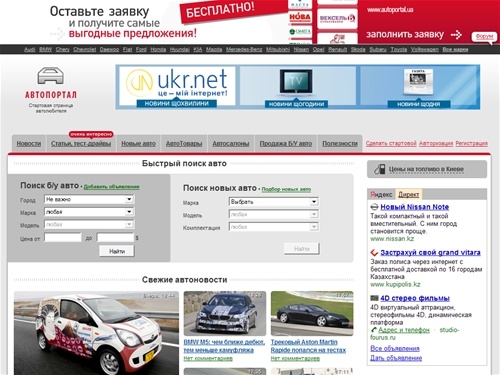Image resolution: width=500 pixels, height=375 pixels.
Task: Click the Aston Martin Rapide headline link
Action: pyautogui.click(x=308, y=346)
